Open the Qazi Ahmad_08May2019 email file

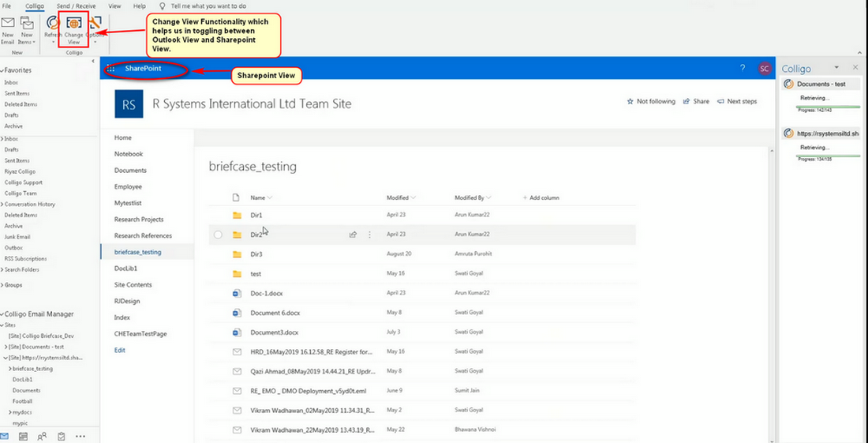click(313, 371)
